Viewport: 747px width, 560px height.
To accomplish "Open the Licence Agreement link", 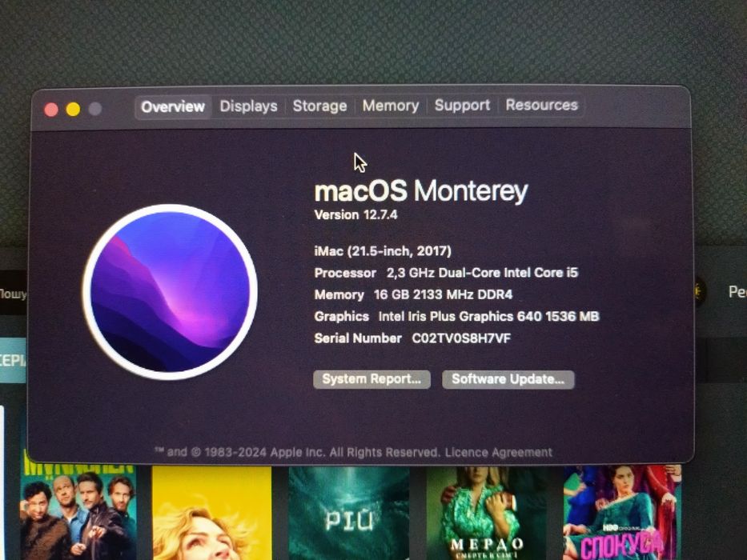I will tap(498, 452).
